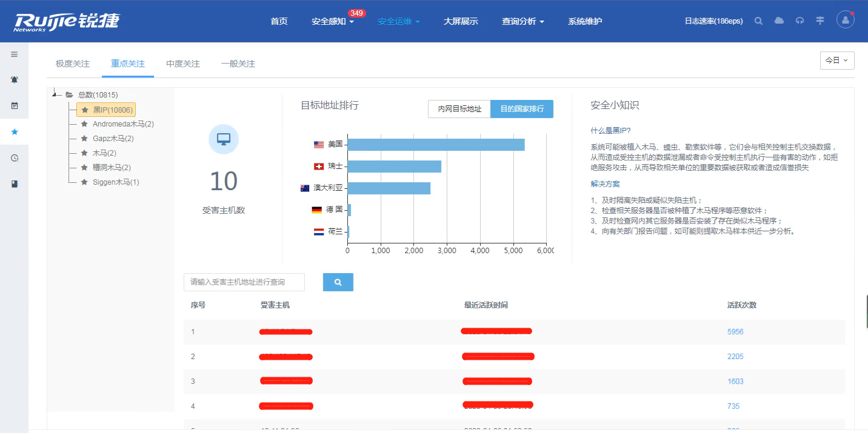Select Andromeda木马(2) in the tree
Viewport: 868px width, 433px height.
coord(123,124)
